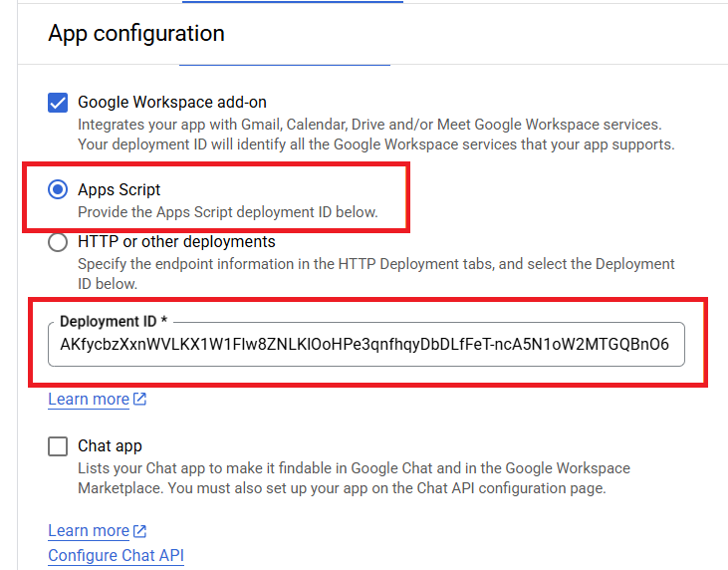Select the Apps Script radio button
This screenshot has width=728, height=570.
pos(58,189)
